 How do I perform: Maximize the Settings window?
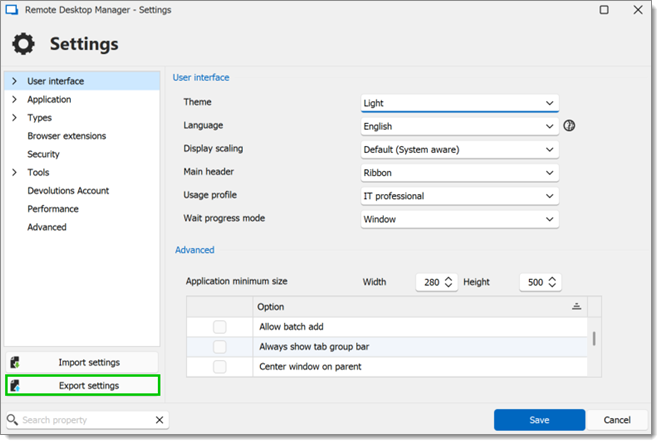point(604,10)
